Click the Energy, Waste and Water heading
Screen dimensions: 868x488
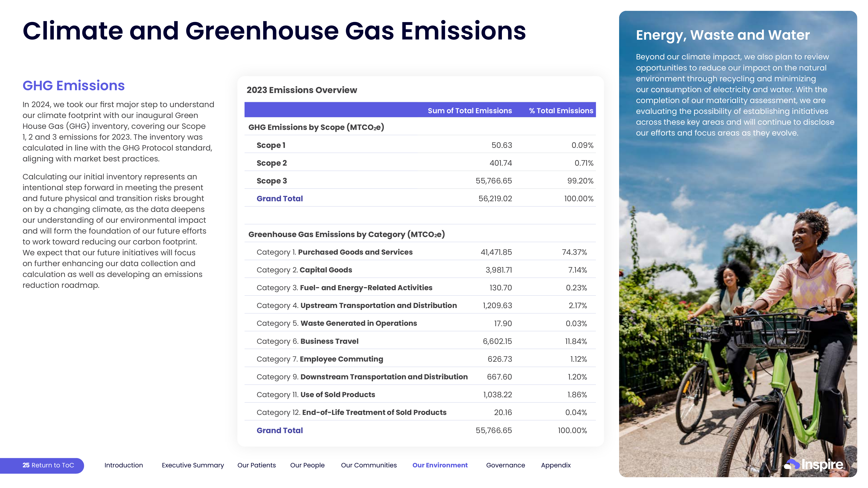click(x=722, y=35)
